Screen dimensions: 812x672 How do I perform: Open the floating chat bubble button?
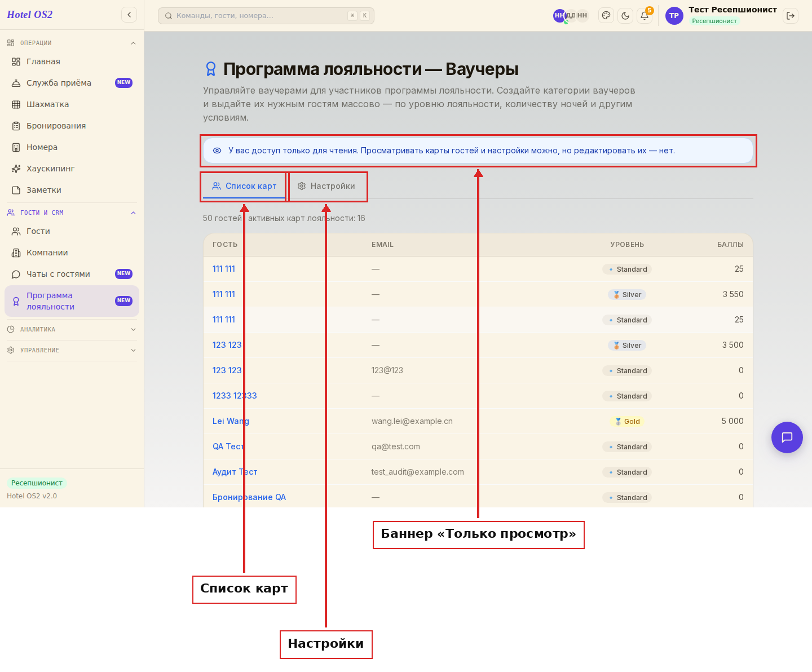pyautogui.click(x=787, y=437)
